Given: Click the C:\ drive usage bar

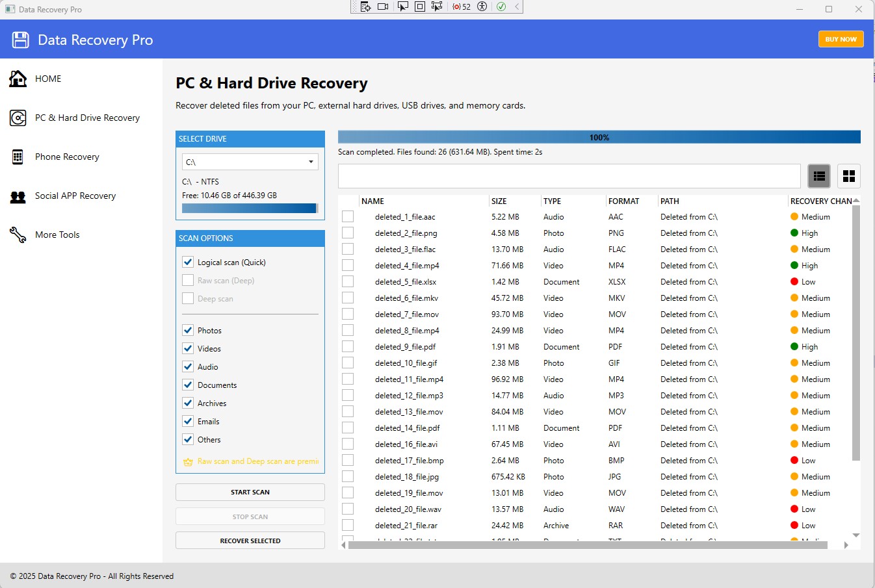Looking at the screenshot, I should pyautogui.click(x=250, y=209).
